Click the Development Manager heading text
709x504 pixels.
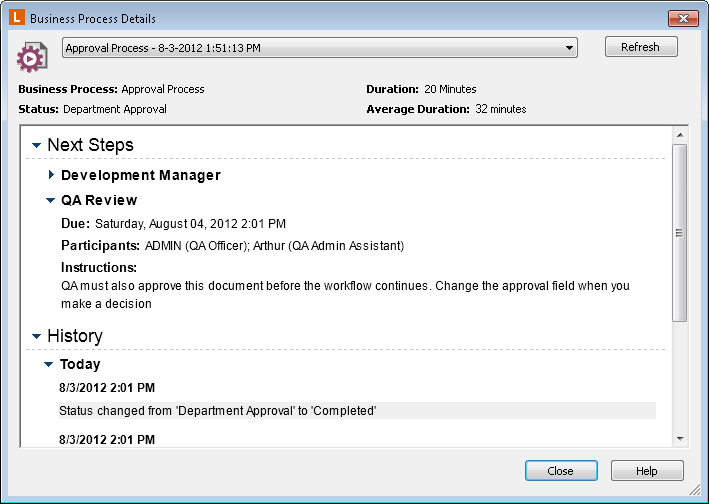point(140,175)
